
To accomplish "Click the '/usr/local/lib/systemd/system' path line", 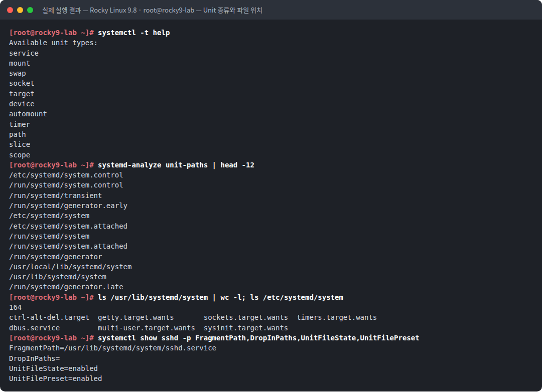I will (70, 267).
